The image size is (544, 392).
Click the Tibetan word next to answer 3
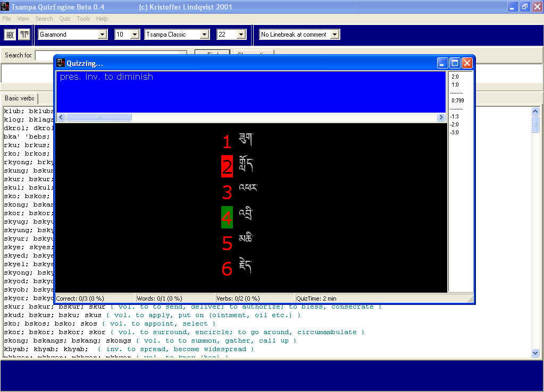tap(248, 188)
